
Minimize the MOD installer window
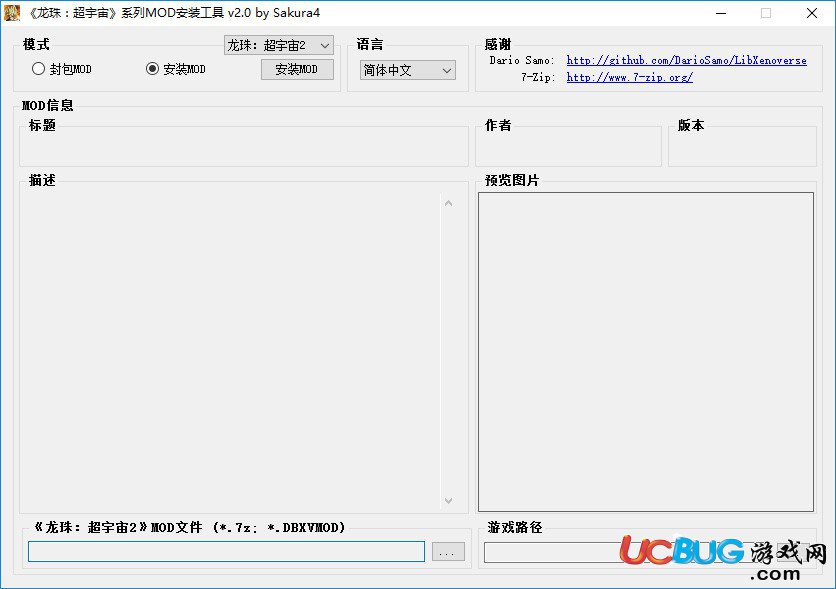(721, 13)
